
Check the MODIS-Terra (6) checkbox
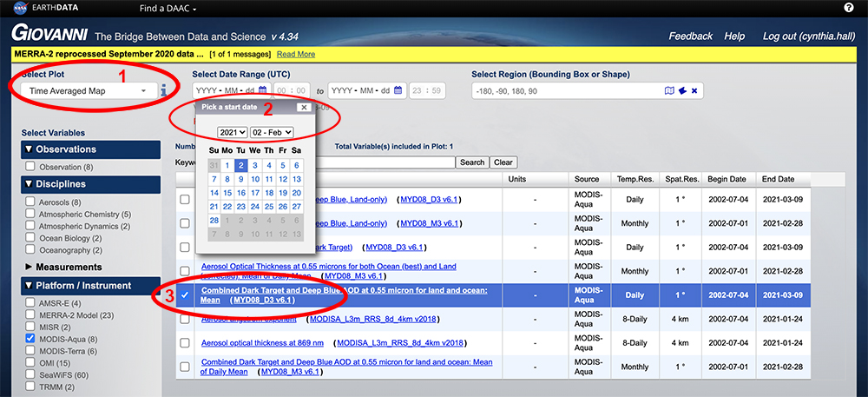pos(30,350)
